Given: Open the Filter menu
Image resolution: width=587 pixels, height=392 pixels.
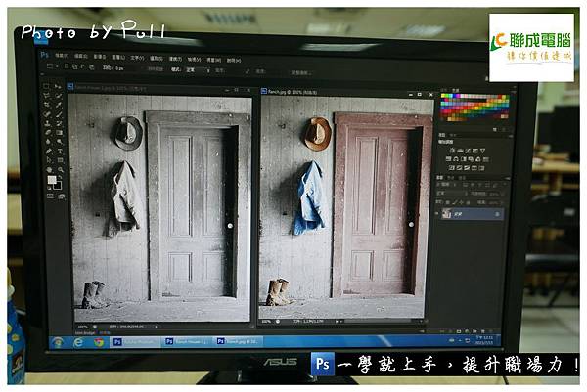Looking at the screenshot, I should point(175,59).
